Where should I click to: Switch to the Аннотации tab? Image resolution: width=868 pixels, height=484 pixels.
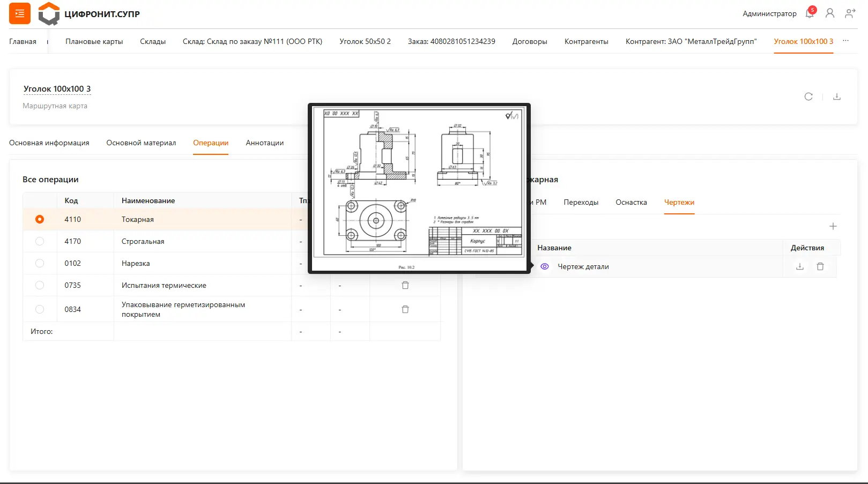click(265, 143)
